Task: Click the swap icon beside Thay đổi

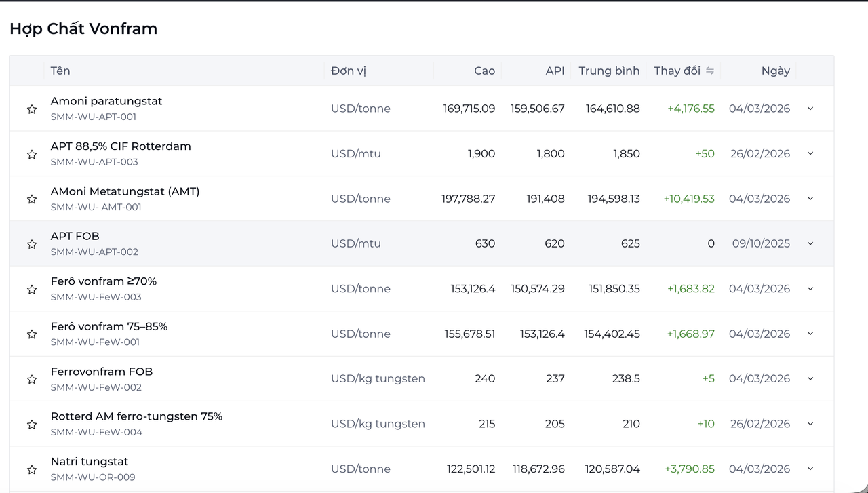Action: (710, 71)
